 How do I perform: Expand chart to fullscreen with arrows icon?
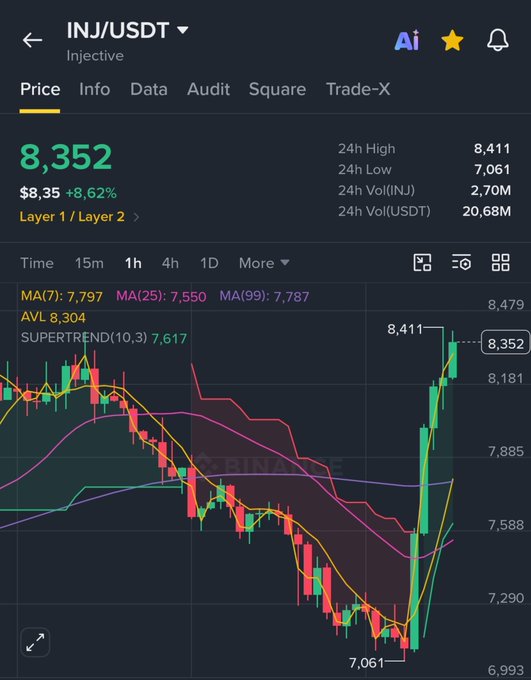(35, 642)
